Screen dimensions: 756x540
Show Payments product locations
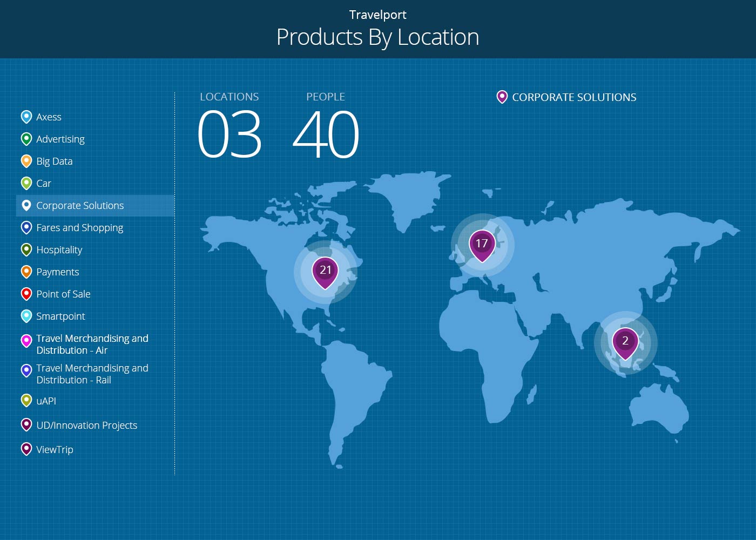tap(58, 272)
